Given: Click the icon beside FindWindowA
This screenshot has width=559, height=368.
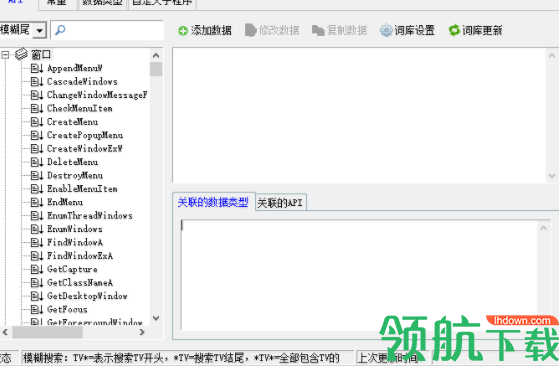Looking at the screenshot, I should click(37, 242).
